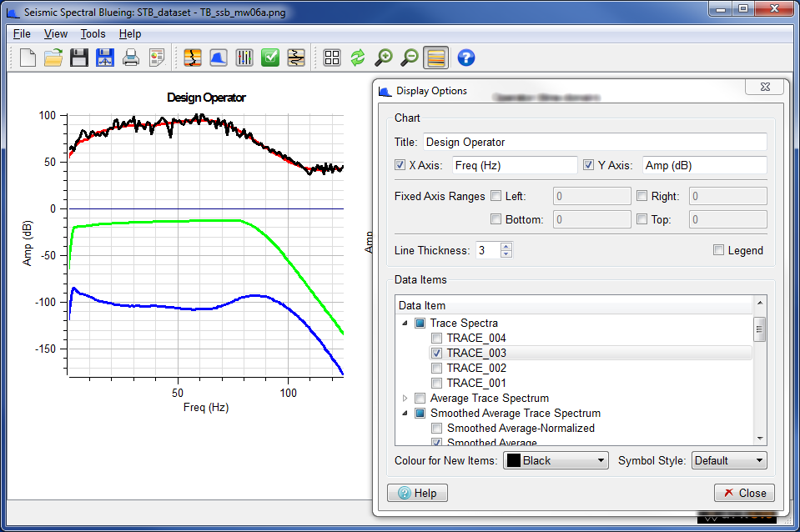Enable the TRACE_004 checkbox
Viewport: 800px width, 532px height.
coord(438,338)
